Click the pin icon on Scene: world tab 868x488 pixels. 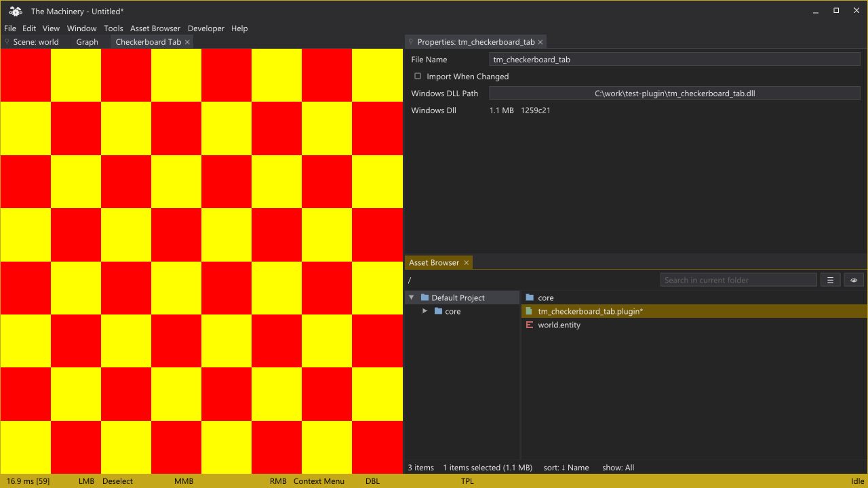tap(7, 42)
